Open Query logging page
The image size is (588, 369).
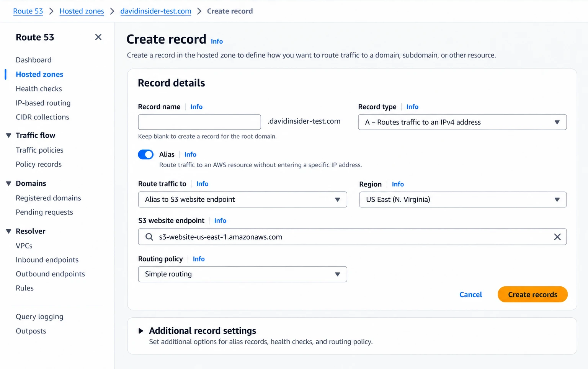39,317
